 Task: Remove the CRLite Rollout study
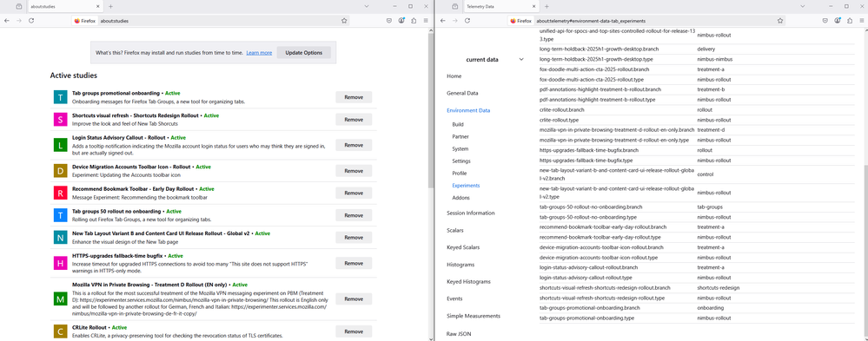(x=354, y=331)
